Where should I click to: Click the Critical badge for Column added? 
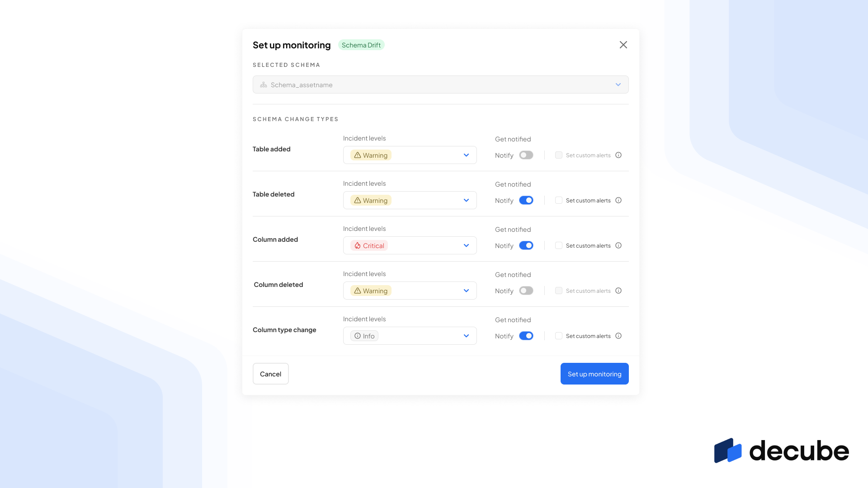[x=369, y=245]
